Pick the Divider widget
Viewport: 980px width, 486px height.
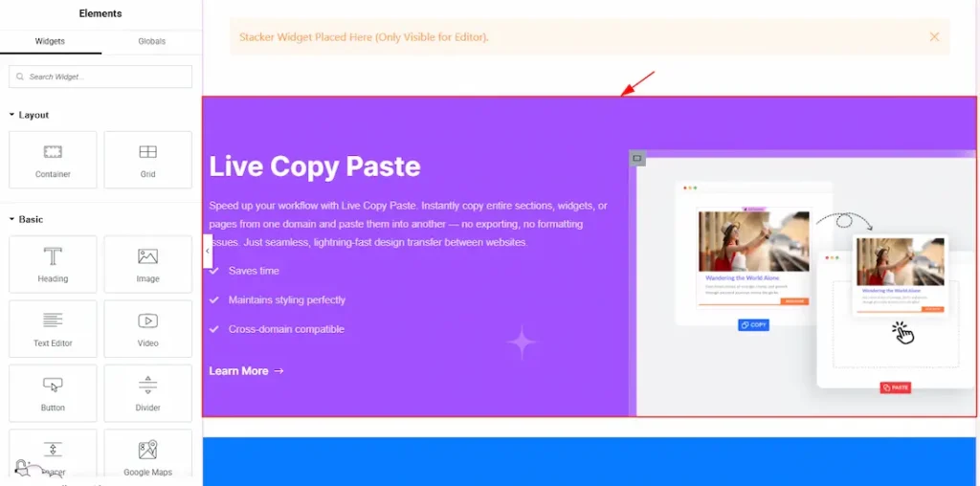click(147, 392)
